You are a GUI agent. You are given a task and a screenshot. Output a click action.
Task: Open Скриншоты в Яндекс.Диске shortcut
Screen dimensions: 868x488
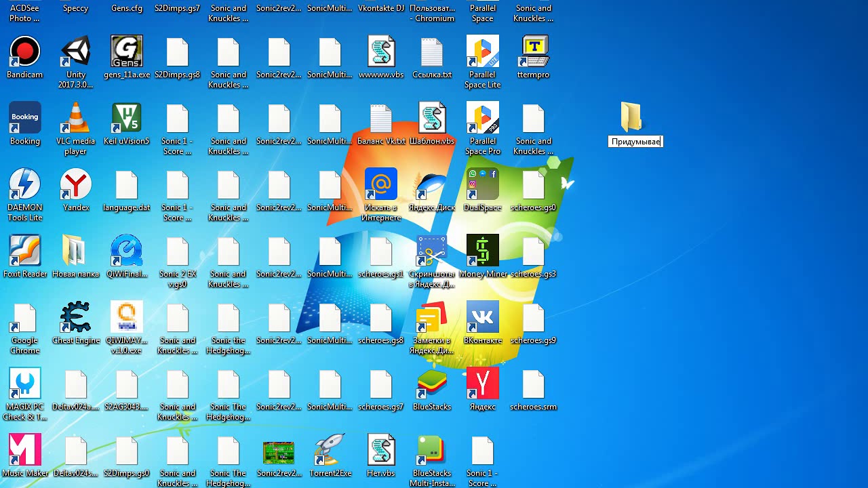click(x=432, y=251)
